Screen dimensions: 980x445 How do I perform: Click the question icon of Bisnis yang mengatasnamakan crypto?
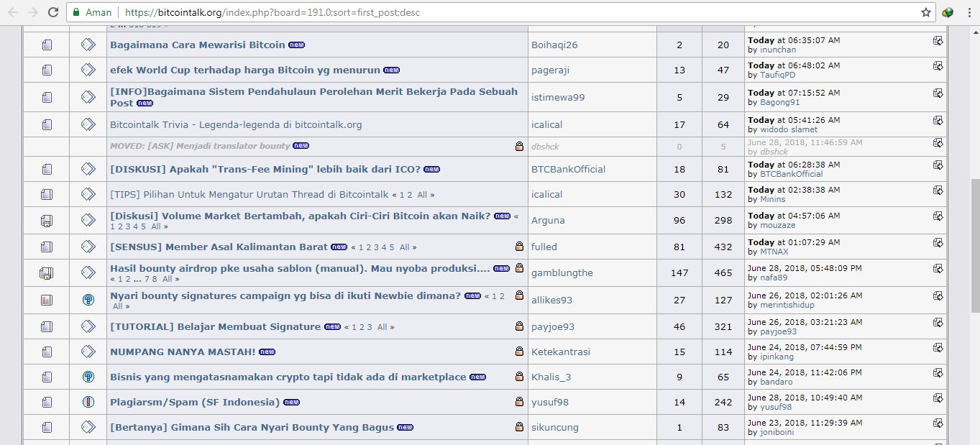(x=88, y=377)
